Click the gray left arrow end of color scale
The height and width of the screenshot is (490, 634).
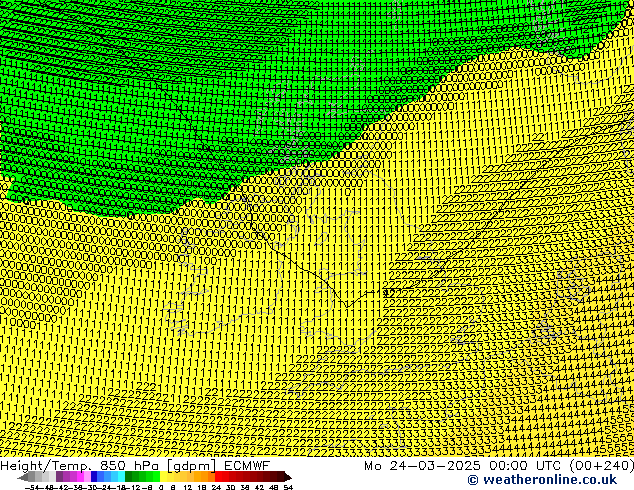tap(23, 477)
